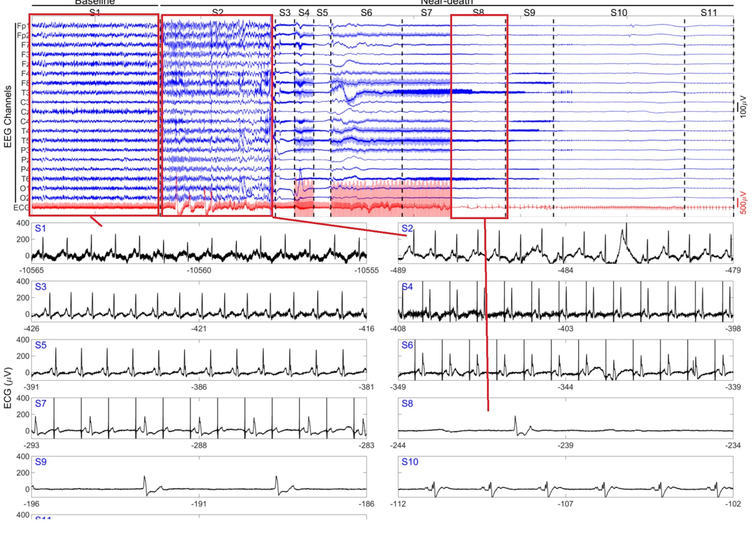756x536 pixels.
Task: Click the S7 ECG subplot
Action: 199,418
